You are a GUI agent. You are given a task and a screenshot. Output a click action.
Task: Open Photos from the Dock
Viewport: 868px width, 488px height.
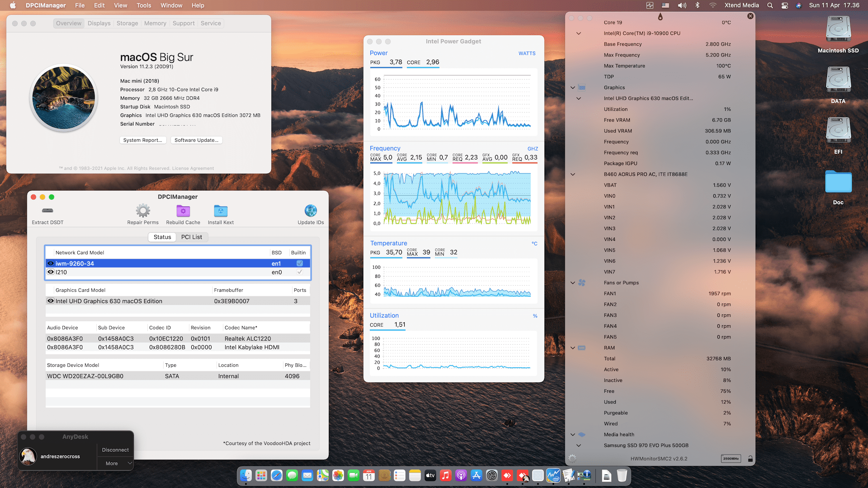click(x=338, y=475)
